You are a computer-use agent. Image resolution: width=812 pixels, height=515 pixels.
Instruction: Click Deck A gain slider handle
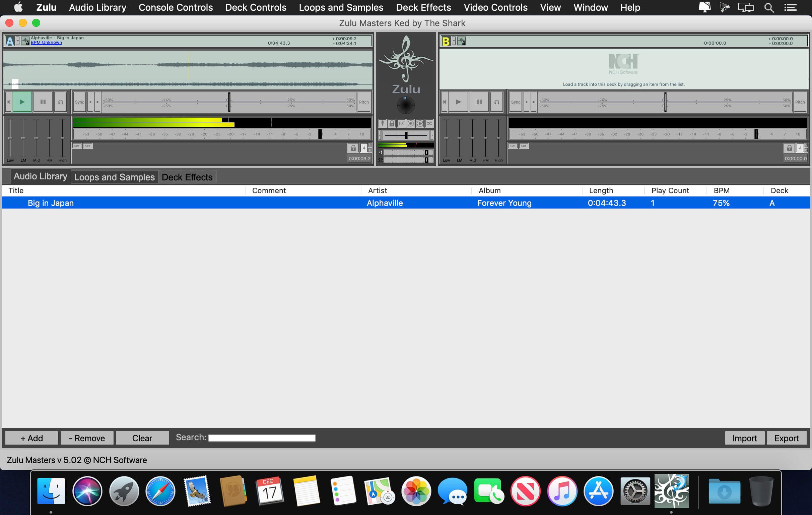[320, 134]
